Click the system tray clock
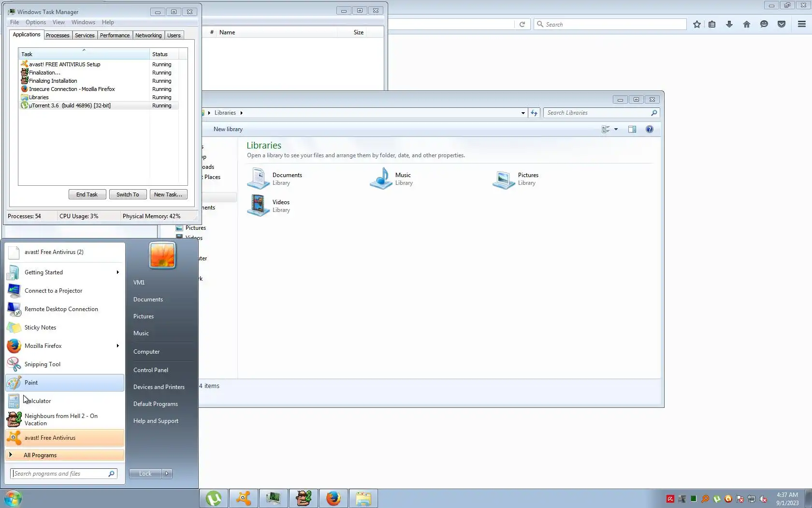Screen dimensions: 812x508 787,499
